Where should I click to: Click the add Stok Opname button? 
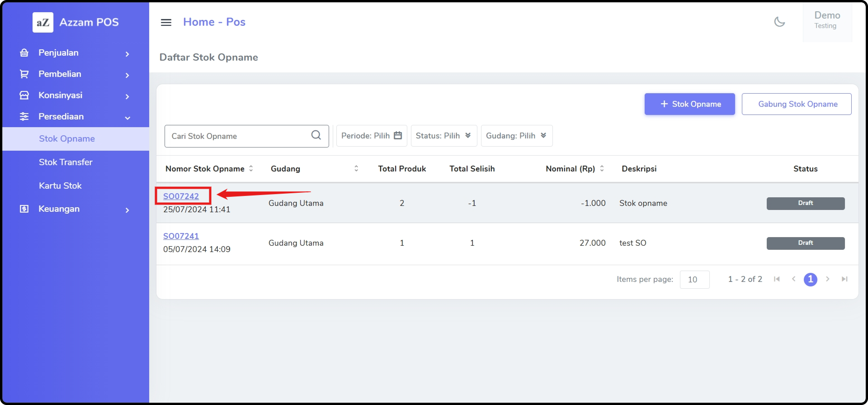689,104
